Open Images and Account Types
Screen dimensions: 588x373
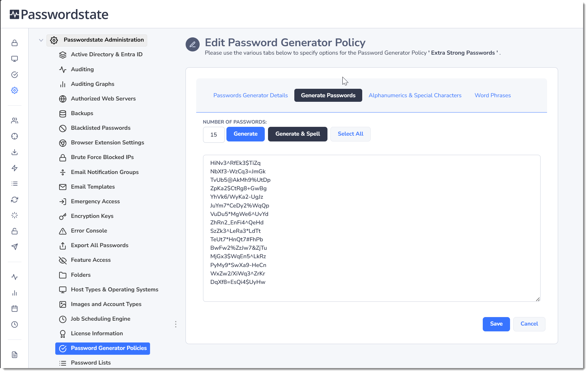click(106, 304)
